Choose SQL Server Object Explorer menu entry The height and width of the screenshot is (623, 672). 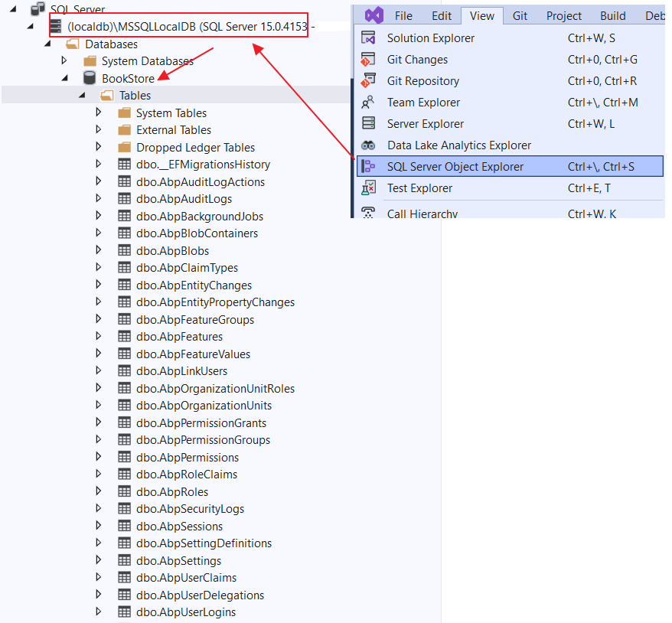coord(510,166)
